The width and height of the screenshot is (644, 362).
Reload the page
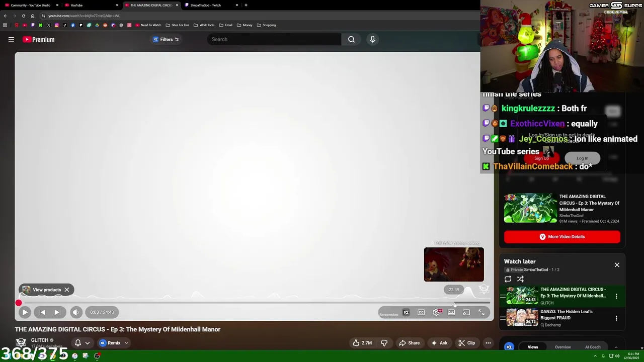click(23, 16)
